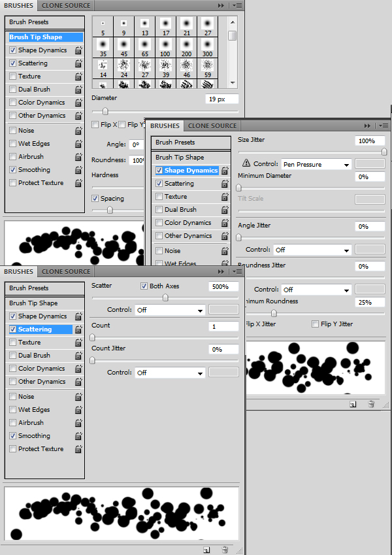Click the Count value field

pos(223,326)
